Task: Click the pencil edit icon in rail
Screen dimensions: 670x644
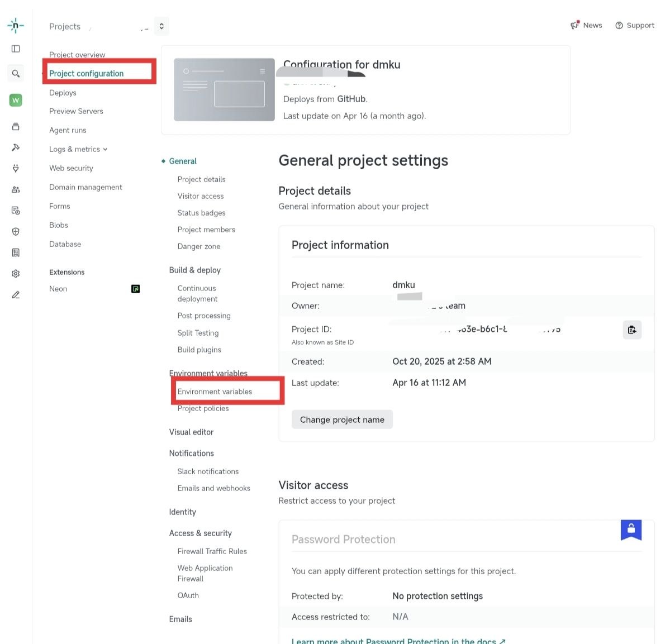Action: [16, 295]
